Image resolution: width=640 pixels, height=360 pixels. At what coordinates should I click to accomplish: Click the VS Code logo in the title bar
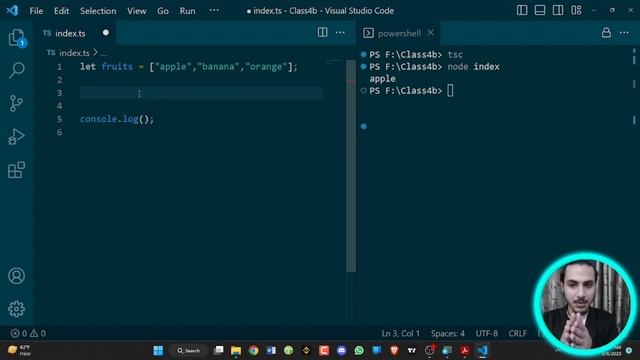pos(12,10)
